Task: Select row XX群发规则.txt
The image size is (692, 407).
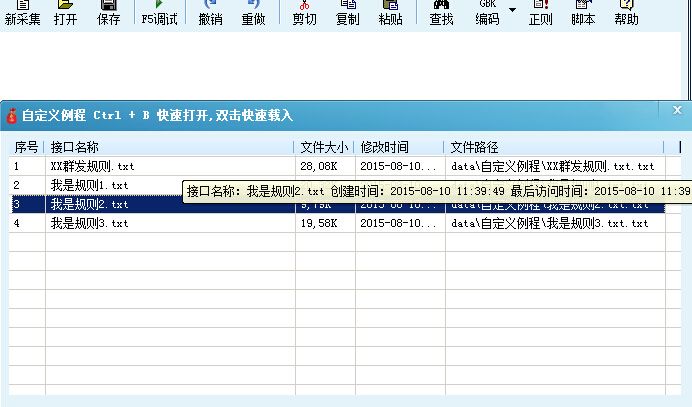Action: 337,166
